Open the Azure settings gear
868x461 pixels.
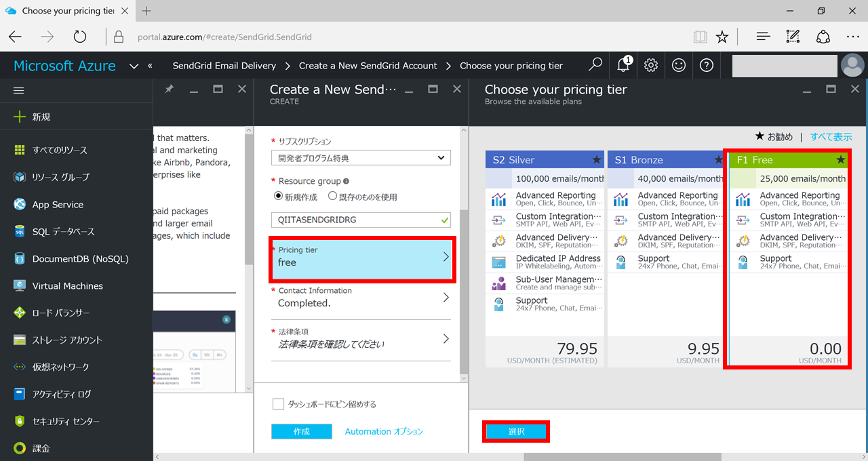[x=651, y=65]
